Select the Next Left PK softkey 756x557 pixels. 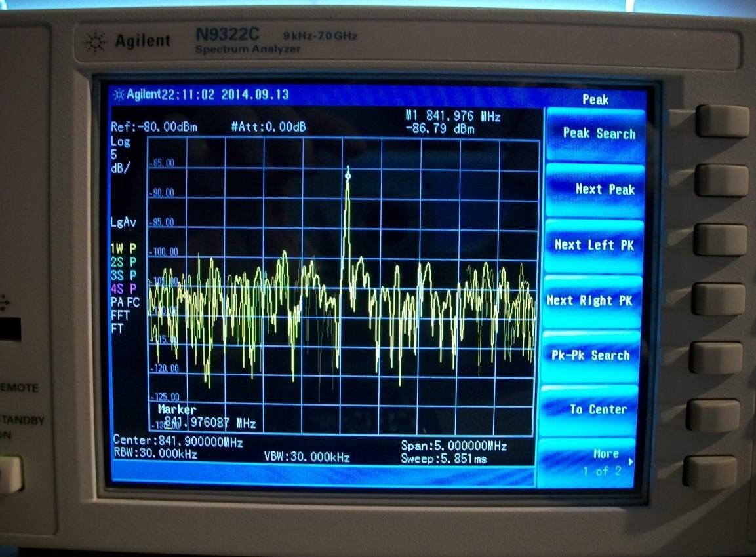click(x=595, y=245)
